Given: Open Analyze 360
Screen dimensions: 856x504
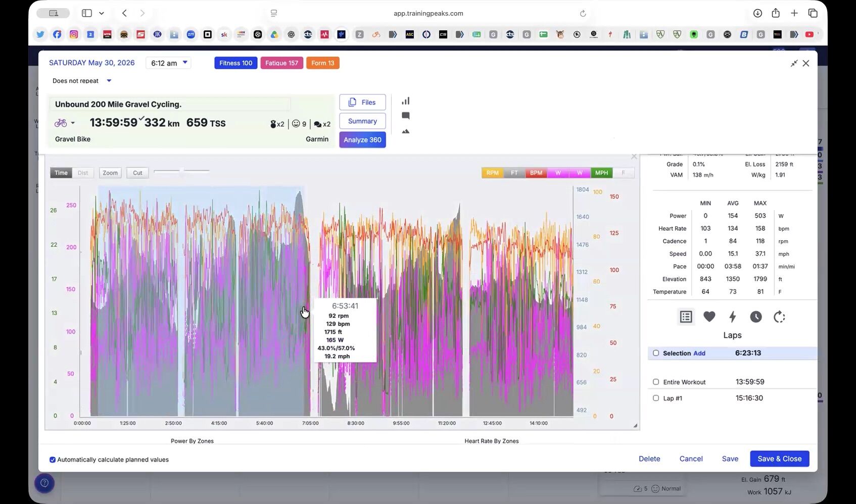Looking at the screenshot, I should 363,140.
